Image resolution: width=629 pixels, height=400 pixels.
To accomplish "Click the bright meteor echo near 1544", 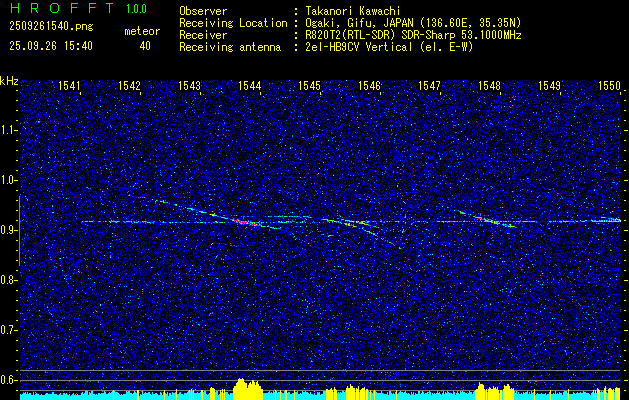I will click(x=247, y=222).
